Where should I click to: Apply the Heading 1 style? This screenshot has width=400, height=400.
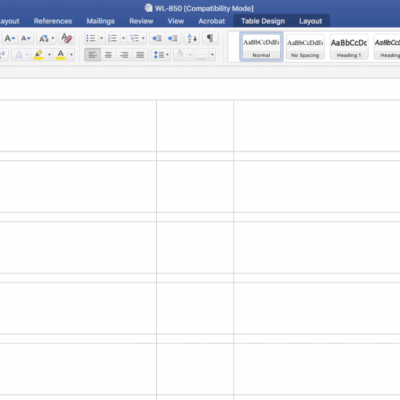pyautogui.click(x=349, y=47)
